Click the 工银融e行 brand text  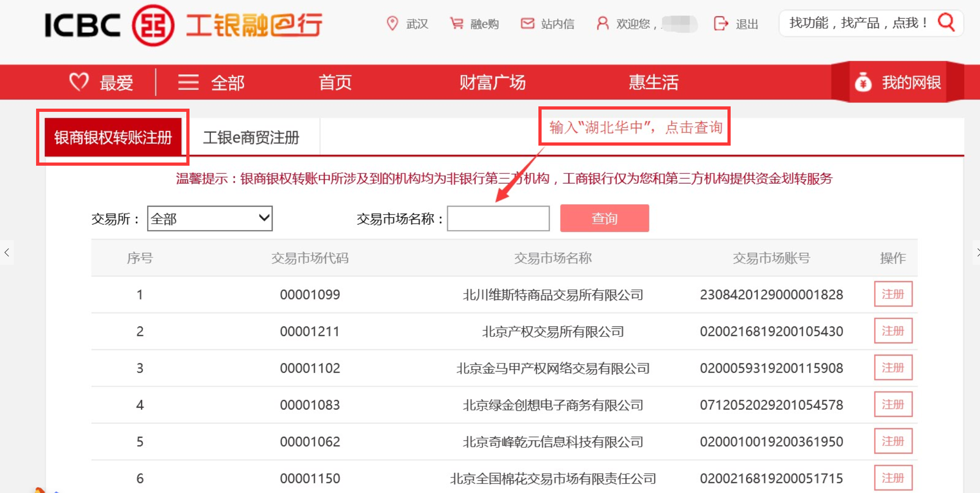254,25
